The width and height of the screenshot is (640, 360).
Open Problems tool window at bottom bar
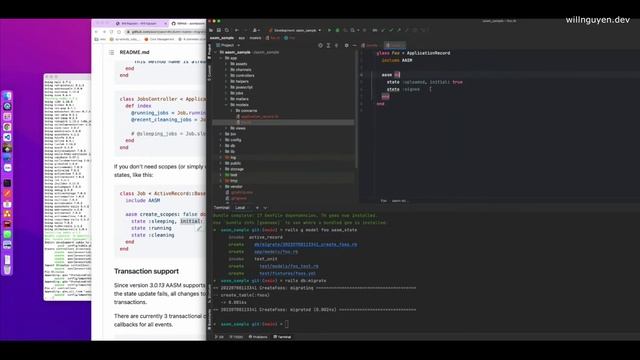point(258,337)
